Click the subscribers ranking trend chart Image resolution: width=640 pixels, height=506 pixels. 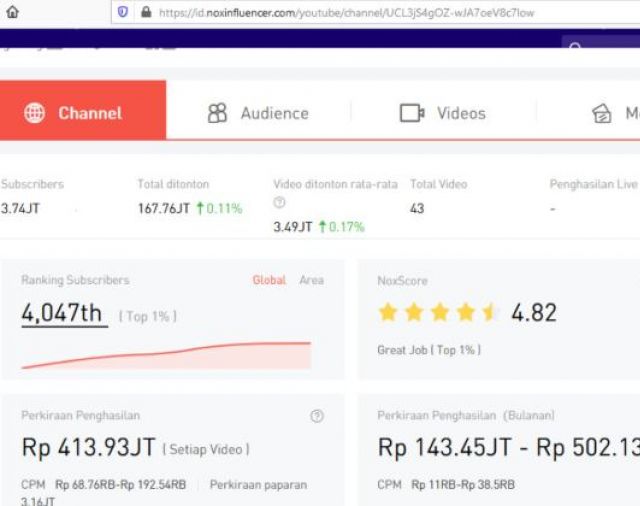(x=166, y=355)
